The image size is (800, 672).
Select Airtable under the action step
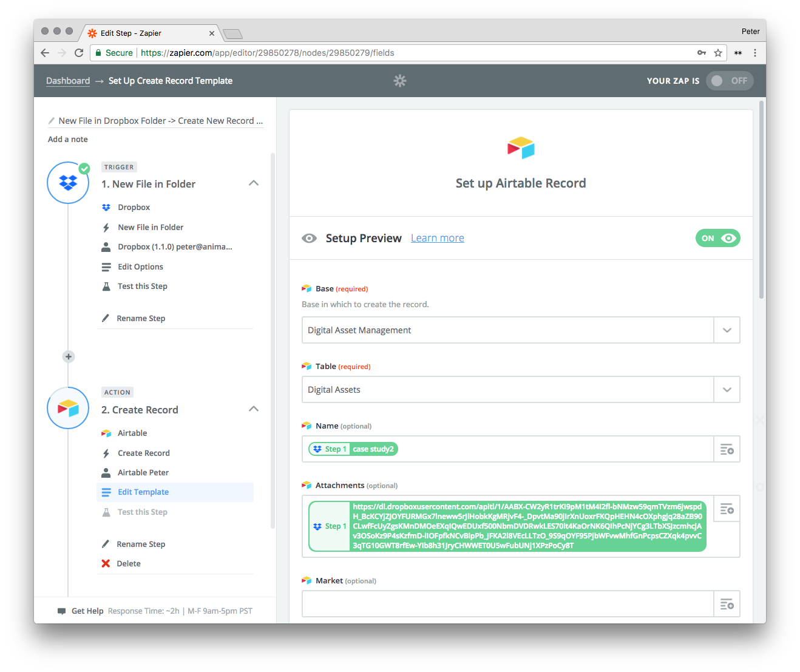[x=132, y=433]
